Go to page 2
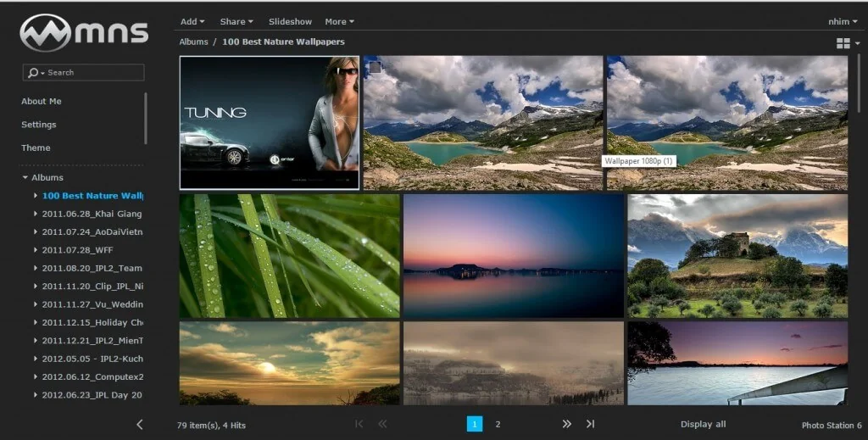 point(498,424)
